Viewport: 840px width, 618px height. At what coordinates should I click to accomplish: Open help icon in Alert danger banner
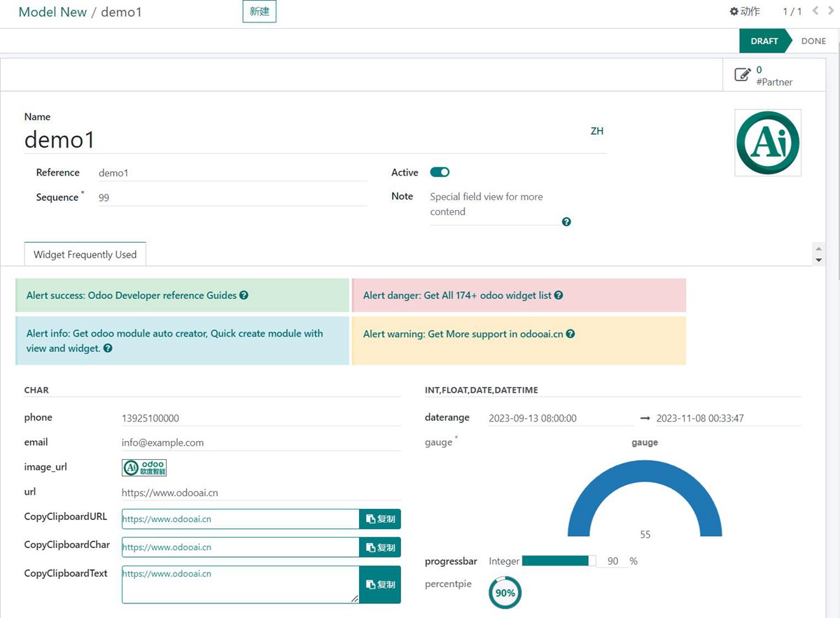[558, 295]
